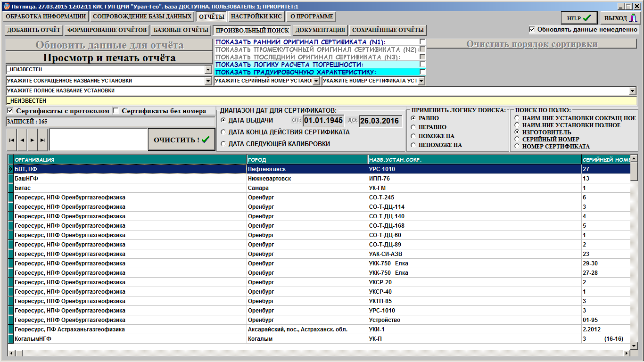
Task: Click the 'СО-Т-245' installation cell
Action: (475, 197)
